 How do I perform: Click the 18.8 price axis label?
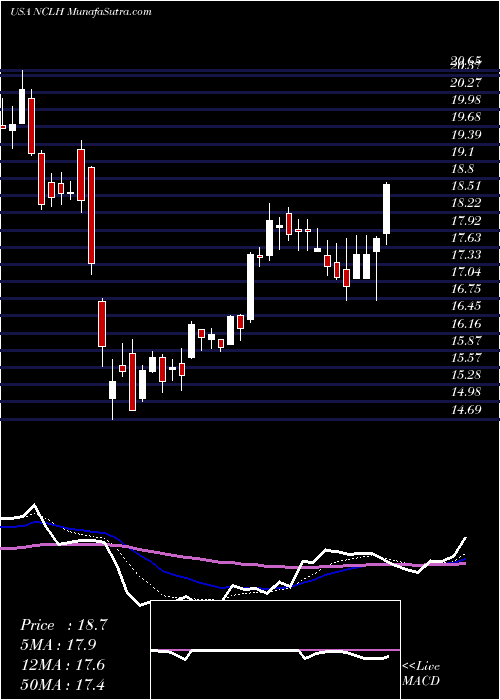(462, 169)
